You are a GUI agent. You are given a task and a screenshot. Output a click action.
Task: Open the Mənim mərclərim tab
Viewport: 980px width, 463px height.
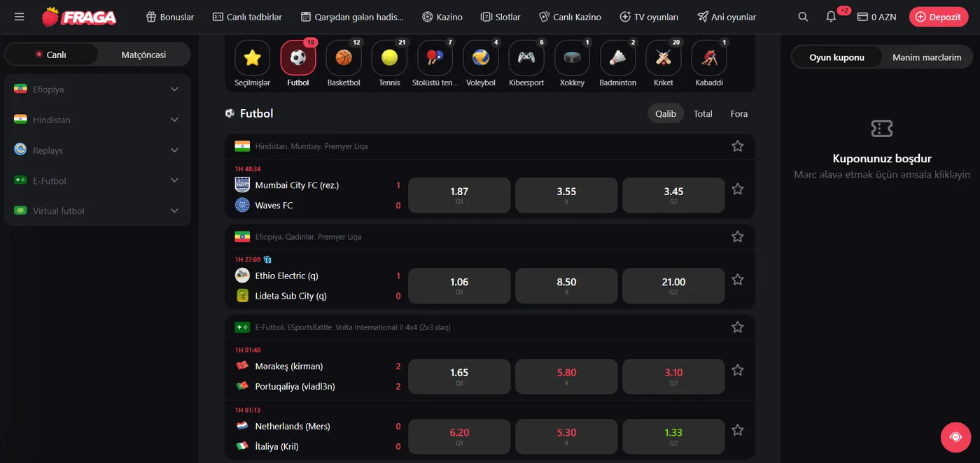pyautogui.click(x=926, y=57)
